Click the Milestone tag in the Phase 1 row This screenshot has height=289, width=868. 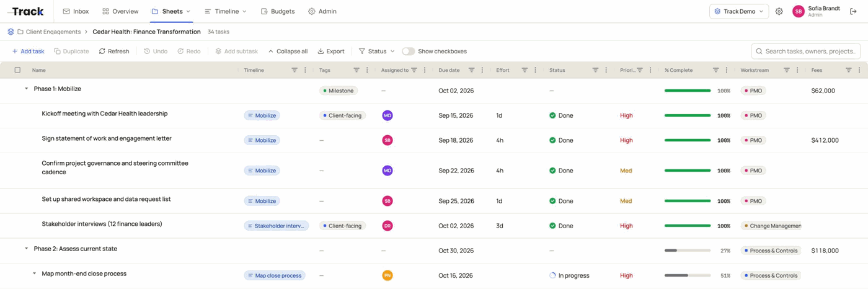339,91
